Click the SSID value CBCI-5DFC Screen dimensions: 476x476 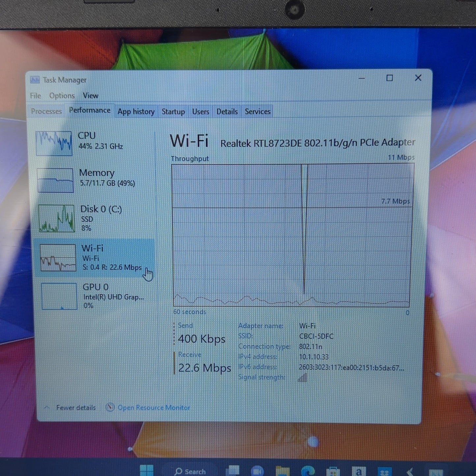pyautogui.click(x=316, y=336)
